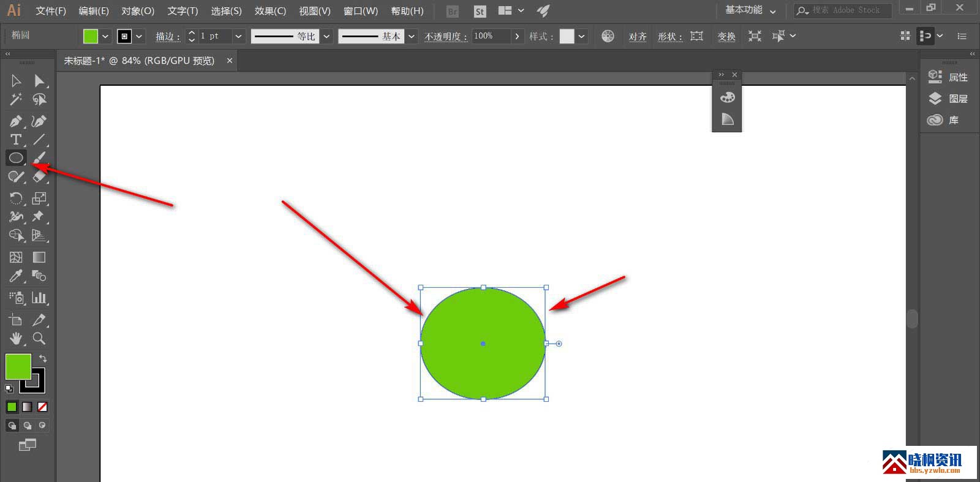The image size is (980, 482).
Task: Select the Shaper tool
Action: click(x=16, y=177)
